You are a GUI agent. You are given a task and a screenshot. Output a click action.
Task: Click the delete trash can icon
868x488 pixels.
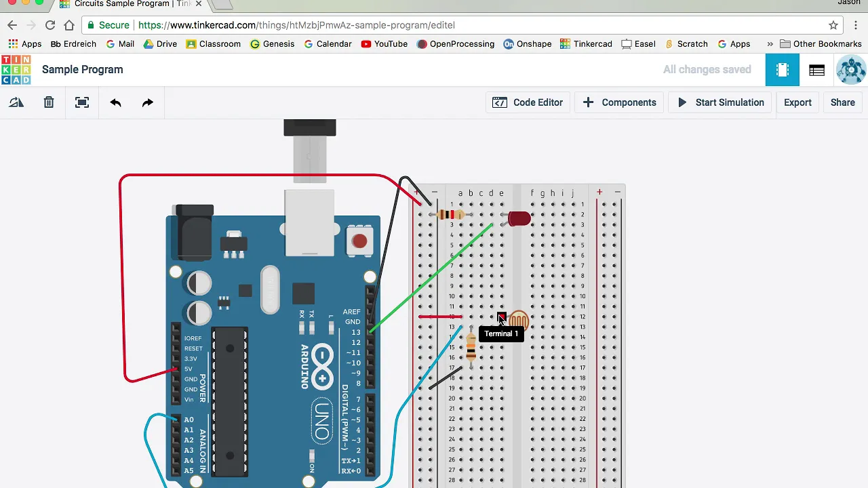tap(49, 102)
